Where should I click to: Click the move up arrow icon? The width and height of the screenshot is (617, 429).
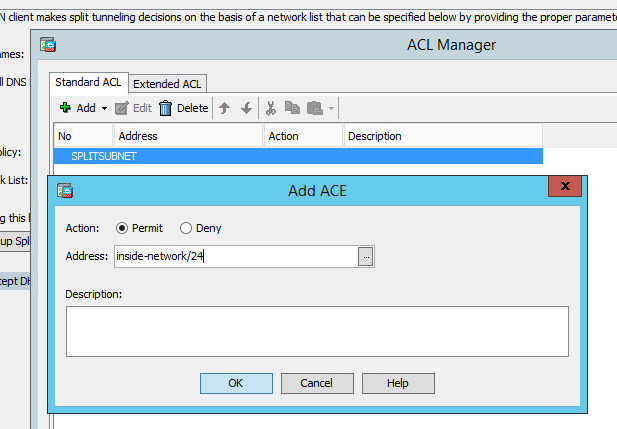pos(224,108)
